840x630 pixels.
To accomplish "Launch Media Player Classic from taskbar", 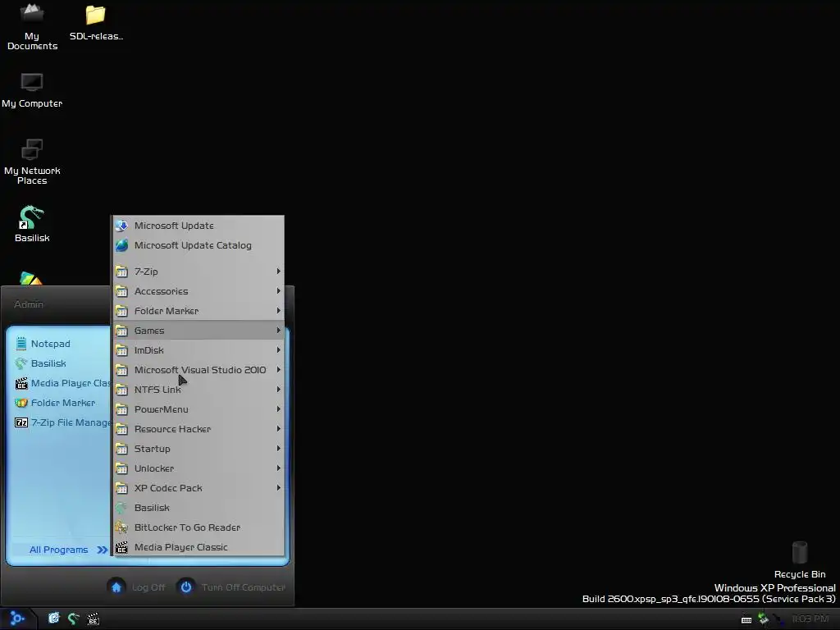I will tap(94, 619).
